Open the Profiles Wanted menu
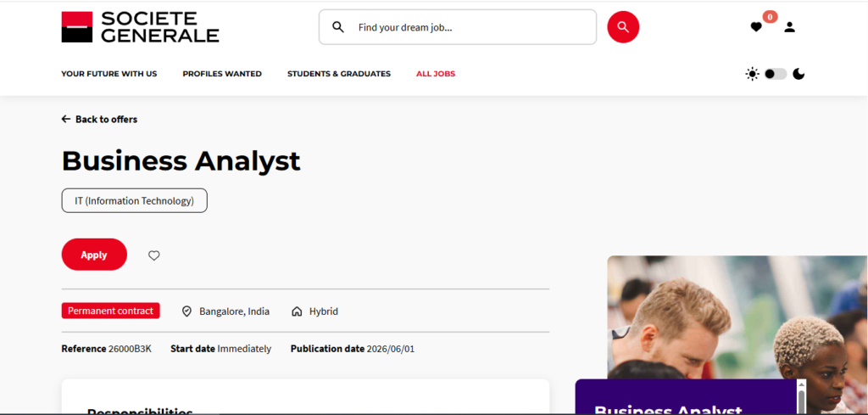868x415 pixels. 222,74
